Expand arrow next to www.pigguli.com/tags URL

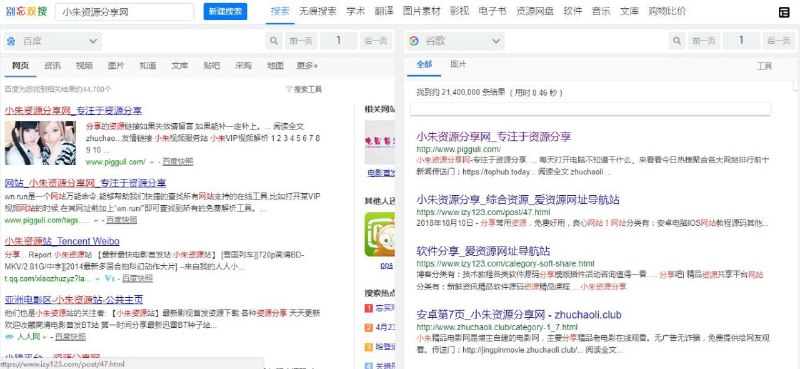pos(95,220)
